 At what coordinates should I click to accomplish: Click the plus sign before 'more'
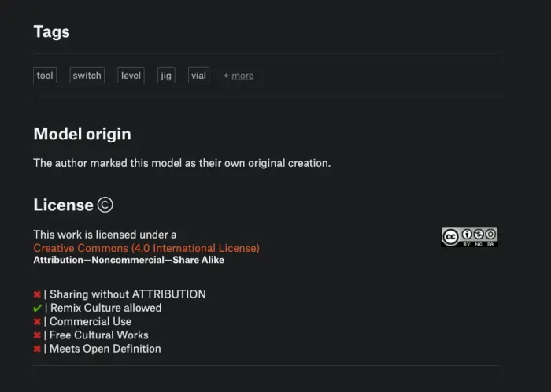tap(226, 75)
